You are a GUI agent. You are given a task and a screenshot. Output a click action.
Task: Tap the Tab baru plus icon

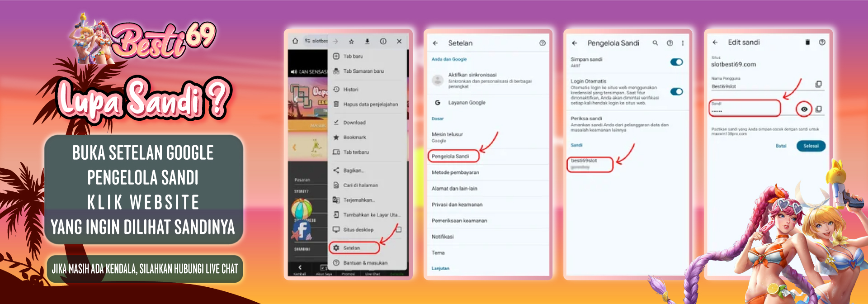336,56
